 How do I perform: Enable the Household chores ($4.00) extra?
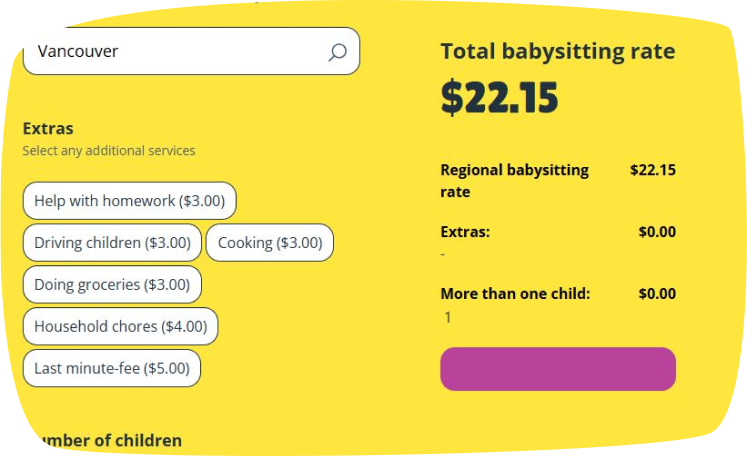click(121, 326)
